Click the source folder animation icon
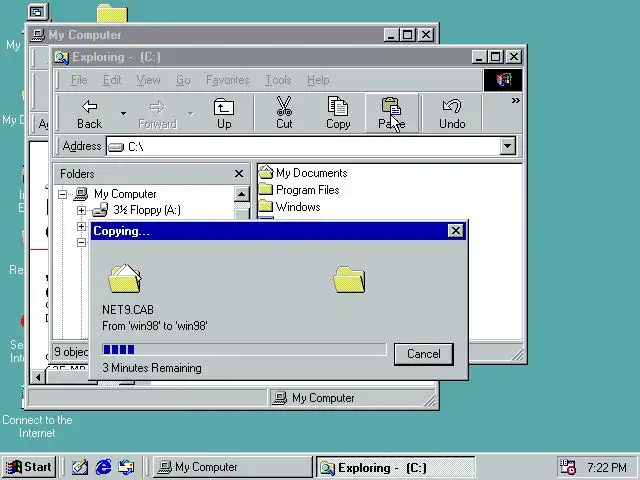640x480 pixels. (x=125, y=278)
